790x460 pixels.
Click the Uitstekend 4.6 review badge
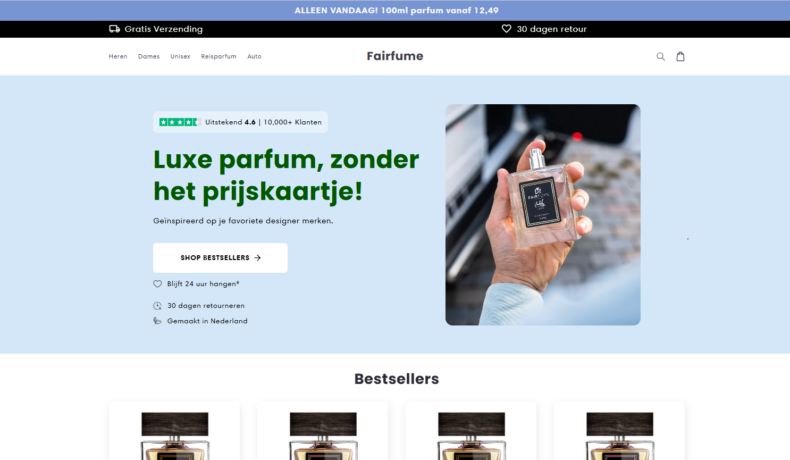tap(240, 122)
